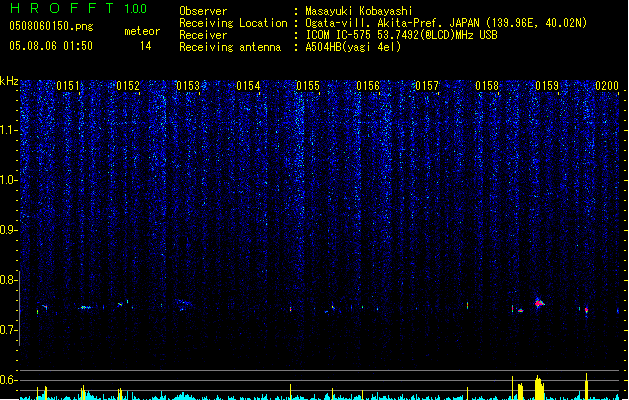Click the tallest yellow level bar under 0159
This screenshot has height=400, width=629.
coord(540,388)
